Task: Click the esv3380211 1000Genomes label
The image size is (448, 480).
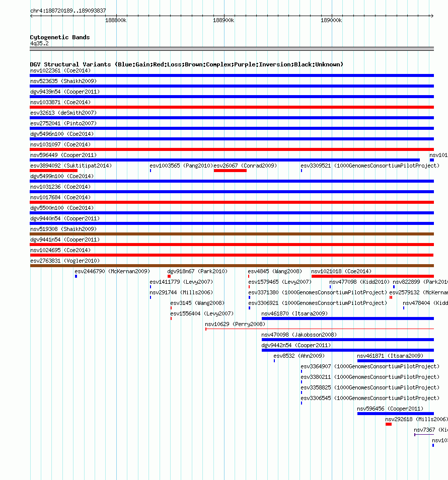Action: click(x=370, y=377)
